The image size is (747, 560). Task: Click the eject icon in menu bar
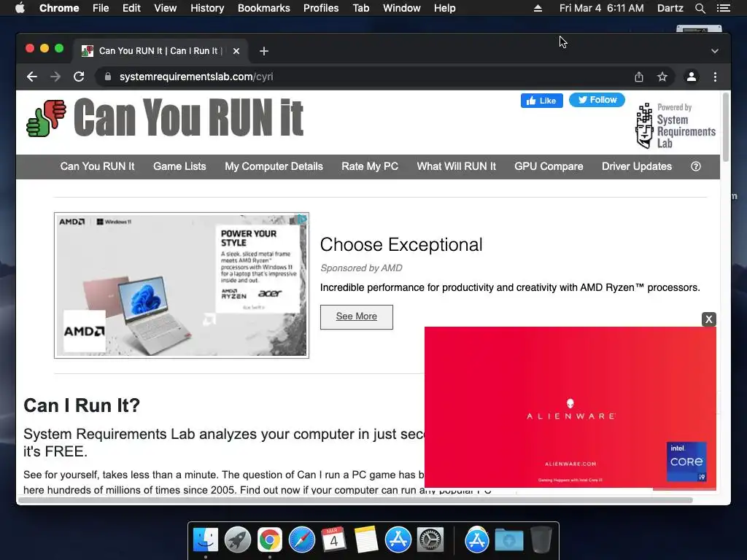coord(538,8)
